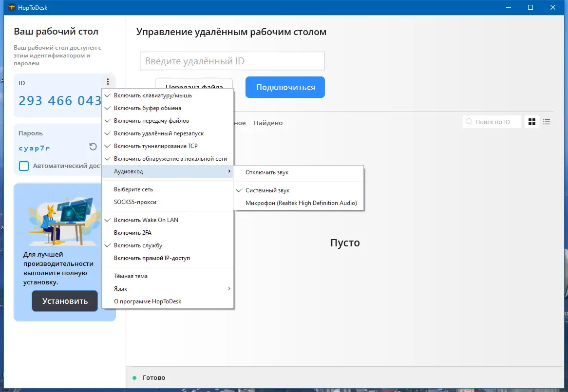
Task: Click the Ready (Готово) status text
Action: [x=154, y=377]
